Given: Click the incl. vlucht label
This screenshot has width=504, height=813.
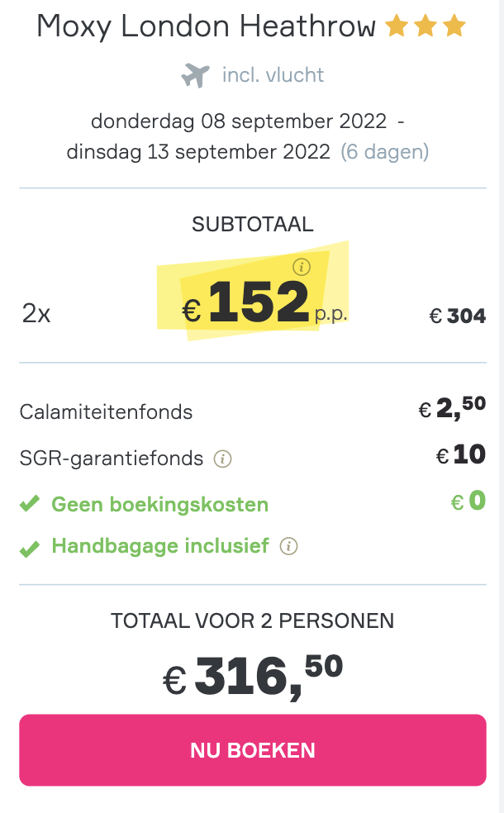Looking at the screenshot, I should click(273, 75).
